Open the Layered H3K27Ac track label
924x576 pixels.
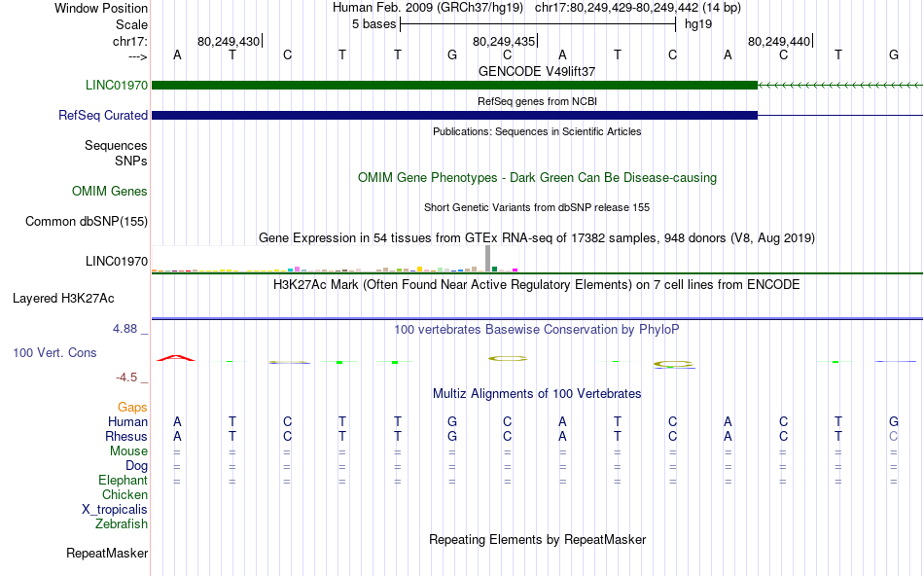click(63, 299)
